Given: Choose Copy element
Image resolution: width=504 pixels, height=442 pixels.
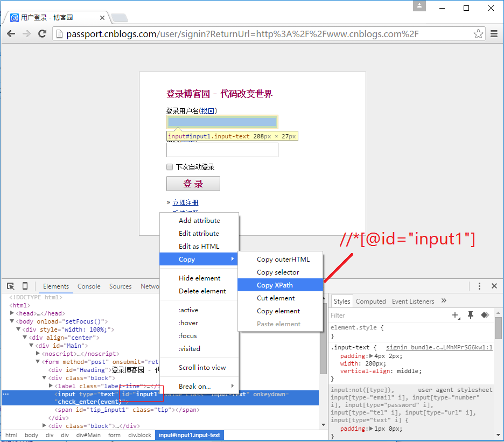Looking at the screenshot, I should (x=281, y=311).
